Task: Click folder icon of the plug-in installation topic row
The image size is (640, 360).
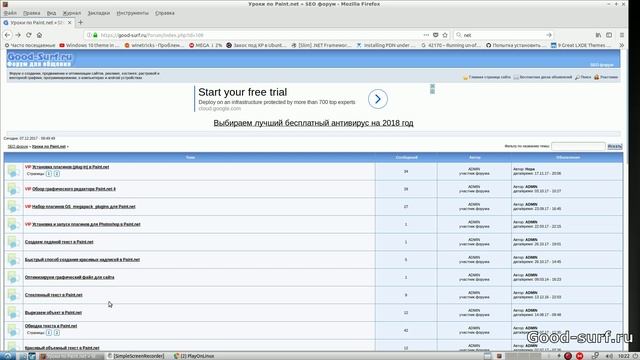Action: point(13,171)
